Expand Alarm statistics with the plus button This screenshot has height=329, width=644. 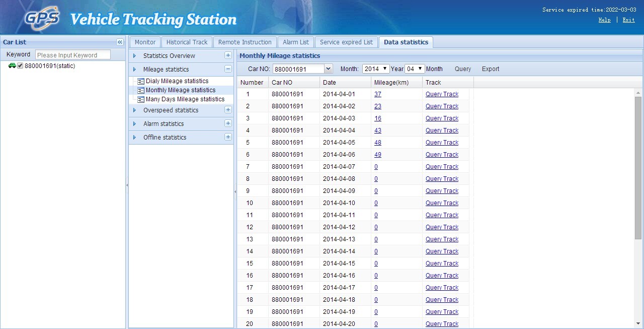coord(228,123)
